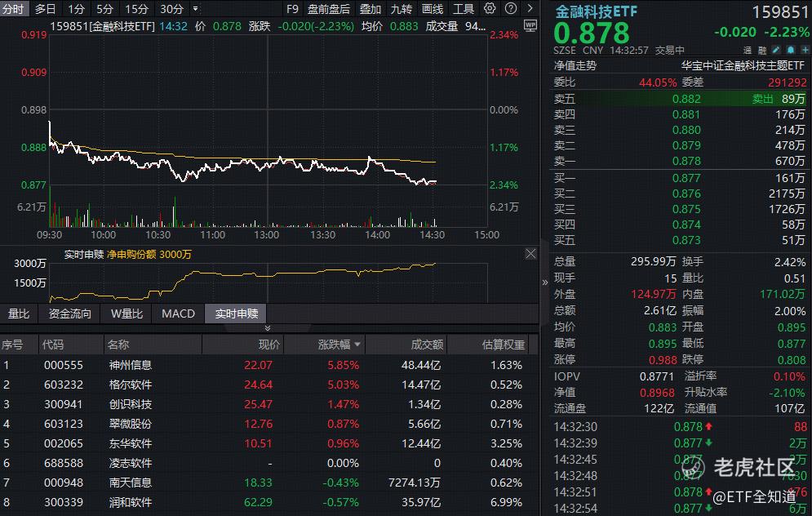Open F9 deep data

coord(292,9)
